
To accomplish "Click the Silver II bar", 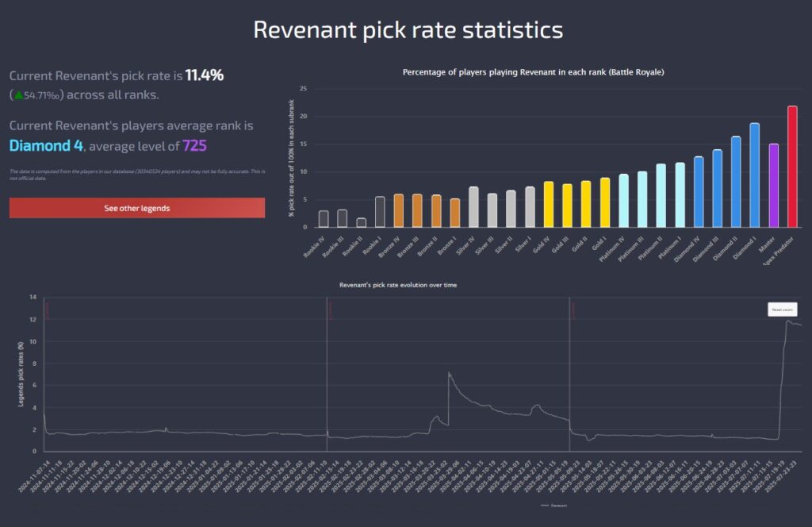I will tap(511, 209).
